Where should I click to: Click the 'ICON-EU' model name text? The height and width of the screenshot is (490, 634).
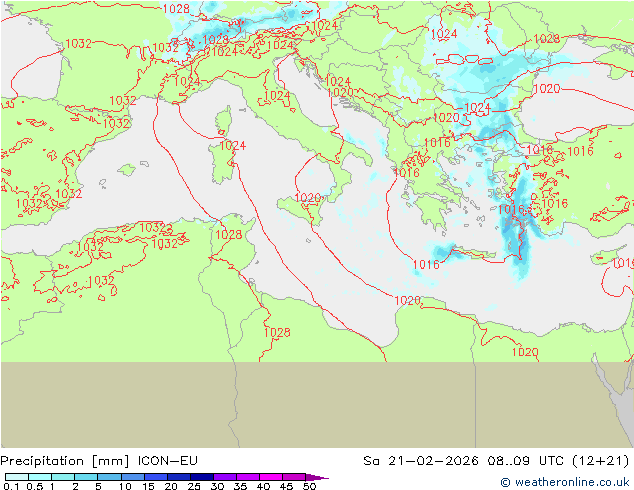tap(167, 460)
